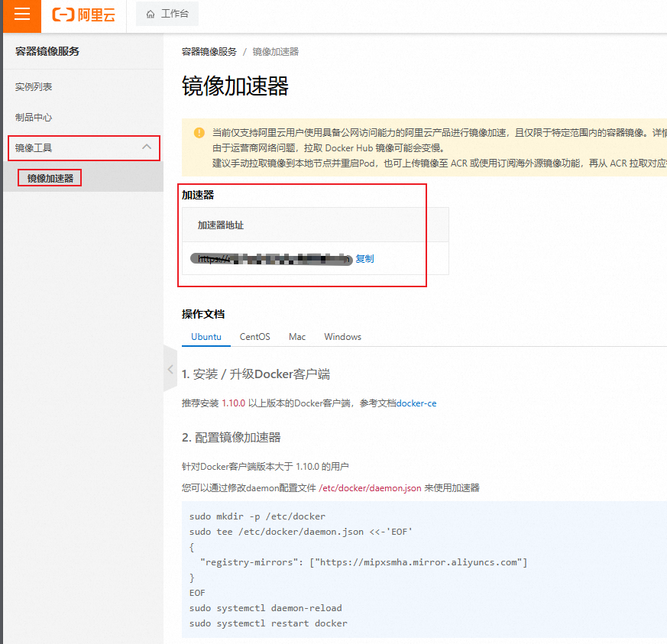Open the docker-ce documentation link

(416, 403)
